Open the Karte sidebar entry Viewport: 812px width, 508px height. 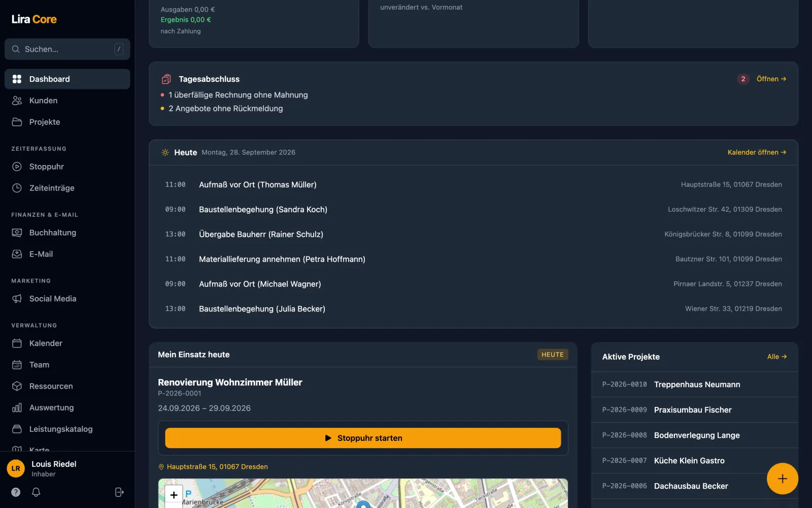coord(67,447)
